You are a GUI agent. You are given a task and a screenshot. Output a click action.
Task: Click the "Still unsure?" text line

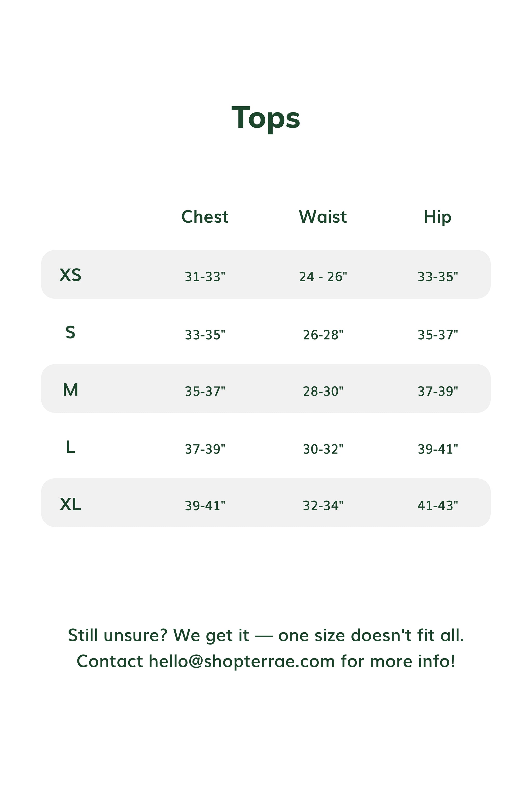point(266,635)
